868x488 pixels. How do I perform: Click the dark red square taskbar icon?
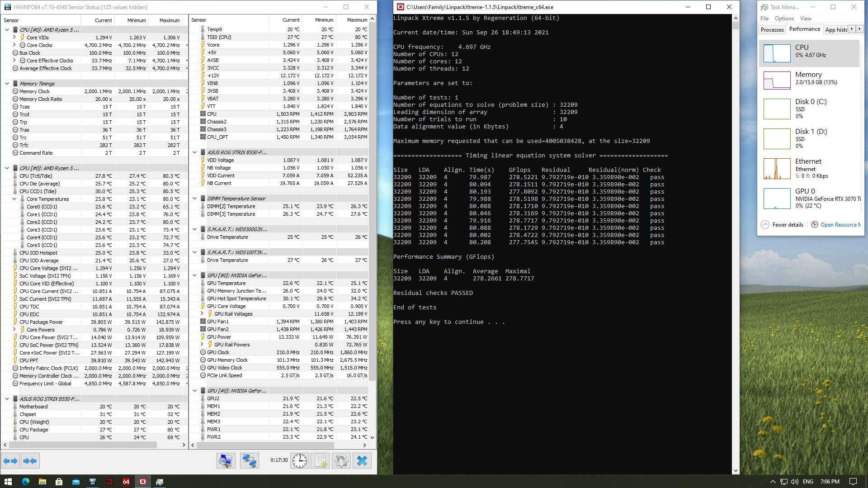109,482
